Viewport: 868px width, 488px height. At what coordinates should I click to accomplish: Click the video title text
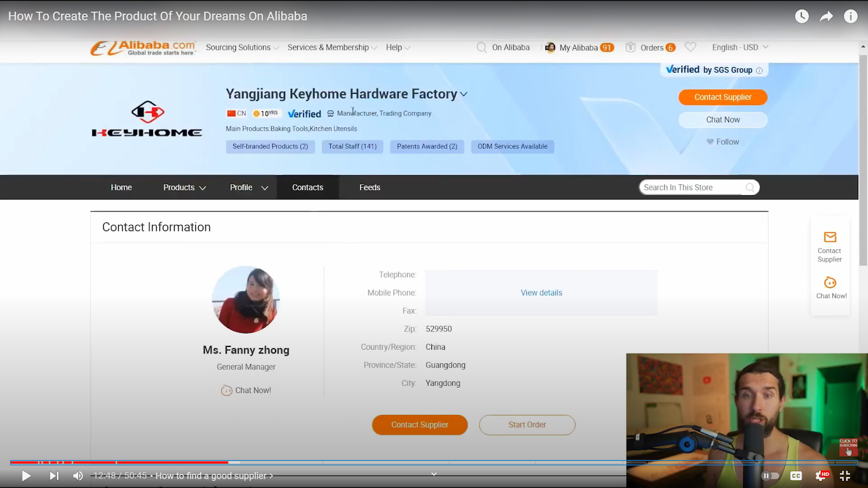tap(158, 16)
